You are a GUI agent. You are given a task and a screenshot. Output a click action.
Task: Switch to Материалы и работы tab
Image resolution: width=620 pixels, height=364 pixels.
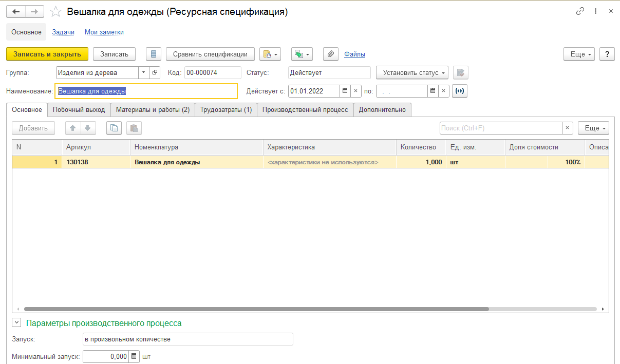[153, 109]
